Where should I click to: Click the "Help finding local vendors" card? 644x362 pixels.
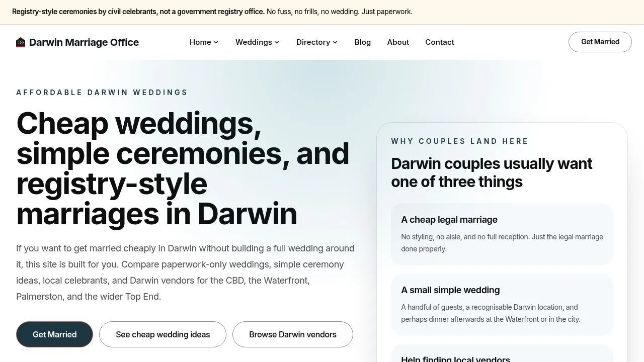[502, 357]
